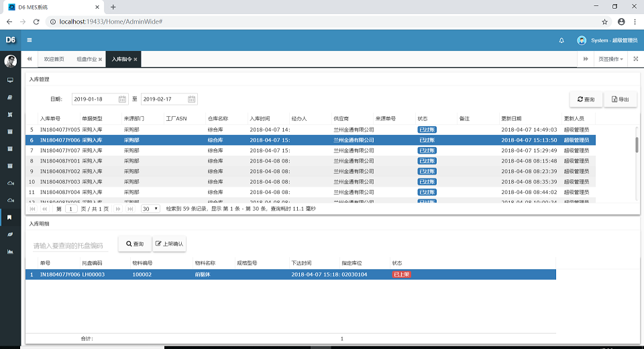Open Chrome's three-dot menu
Image resolution: width=644 pixels, height=349 pixels.
coord(635,21)
